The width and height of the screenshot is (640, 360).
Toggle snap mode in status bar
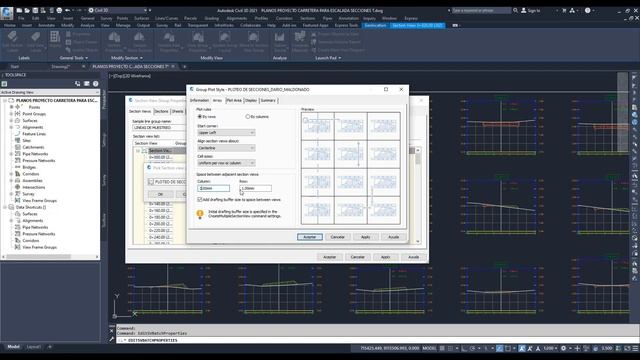pos(451,348)
